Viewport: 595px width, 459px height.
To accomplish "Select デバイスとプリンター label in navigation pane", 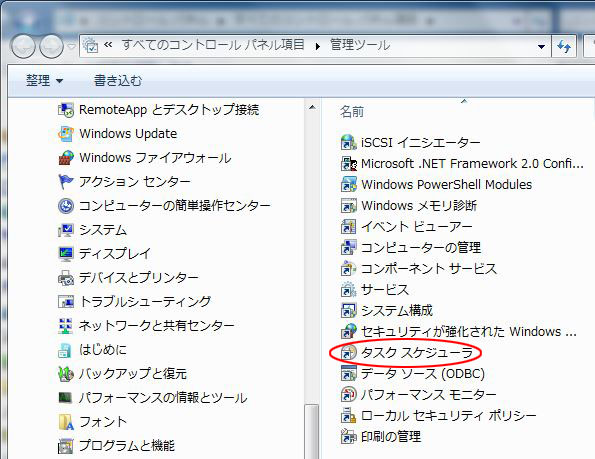I will (x=139, y=278).
